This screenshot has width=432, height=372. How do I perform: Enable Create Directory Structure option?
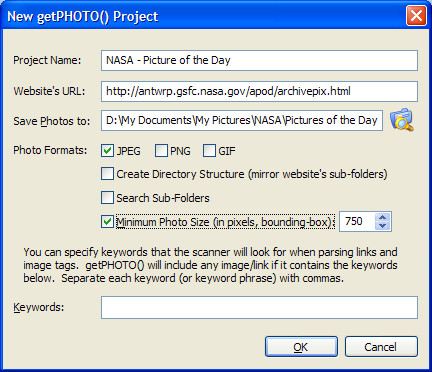107,174
